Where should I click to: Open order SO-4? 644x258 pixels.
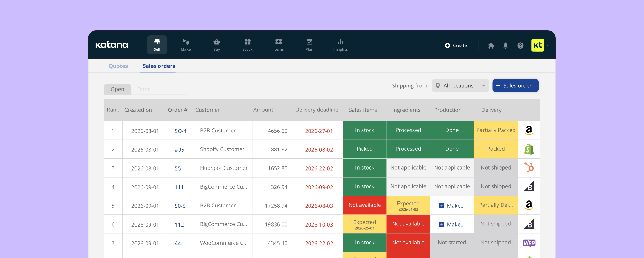pos(181,131)
